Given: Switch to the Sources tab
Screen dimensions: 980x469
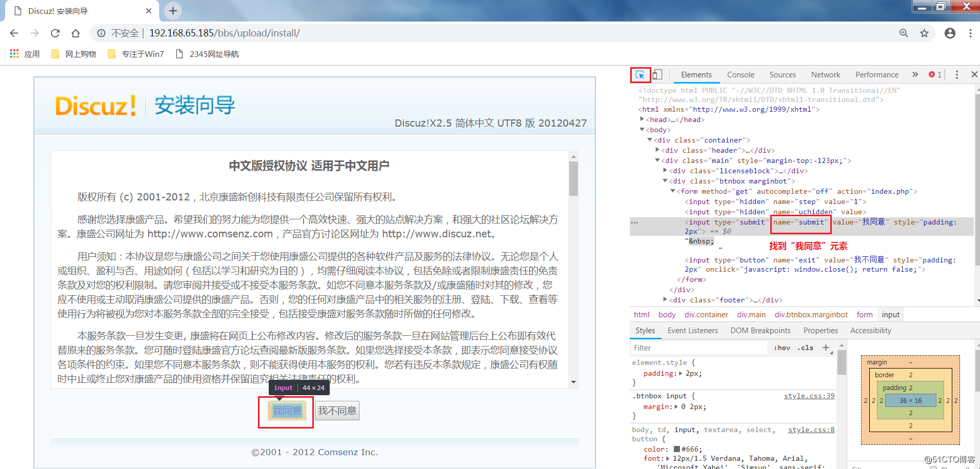Looking at the screenshot, I should coord(783,75).
